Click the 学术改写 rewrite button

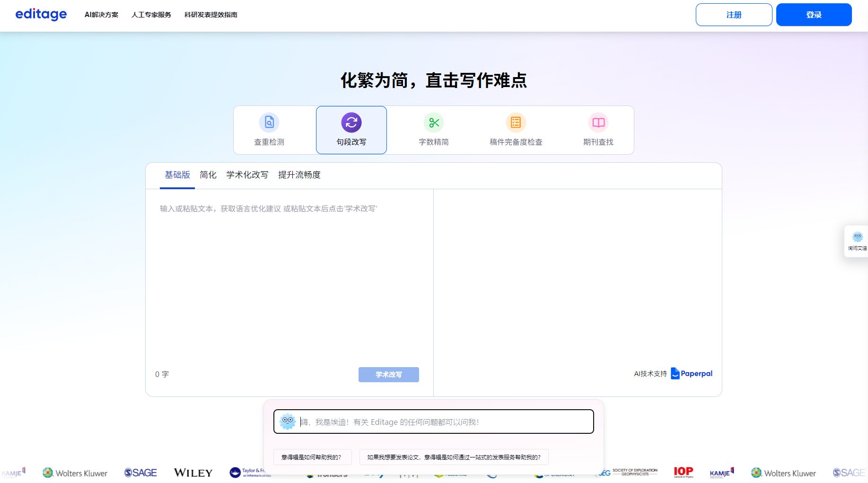coord(388,374)
